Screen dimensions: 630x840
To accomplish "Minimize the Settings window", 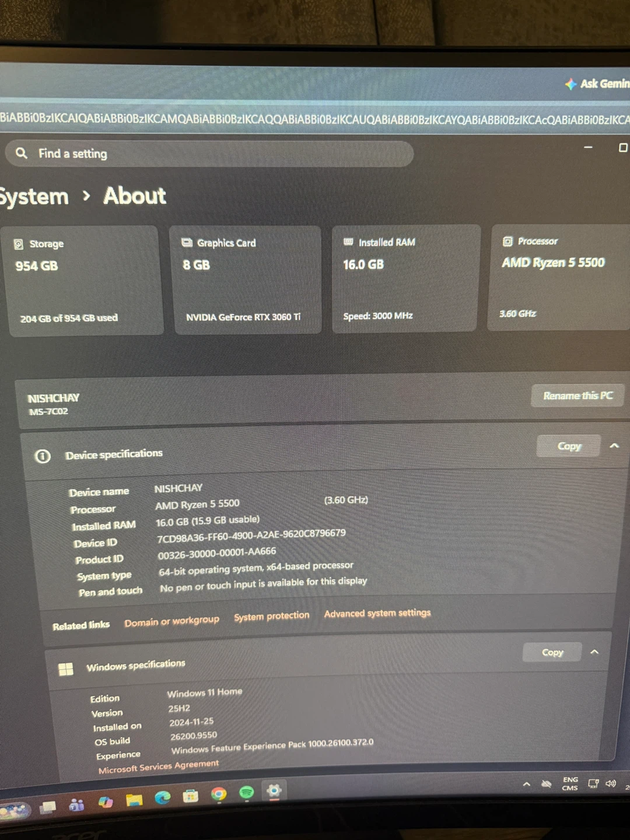I will click(x=588, y=148).
